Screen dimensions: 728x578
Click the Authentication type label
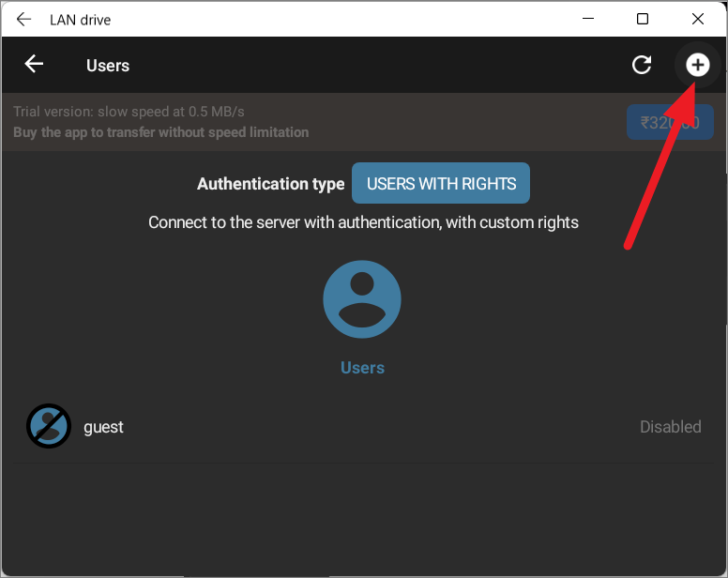click(x=271, y=184)
